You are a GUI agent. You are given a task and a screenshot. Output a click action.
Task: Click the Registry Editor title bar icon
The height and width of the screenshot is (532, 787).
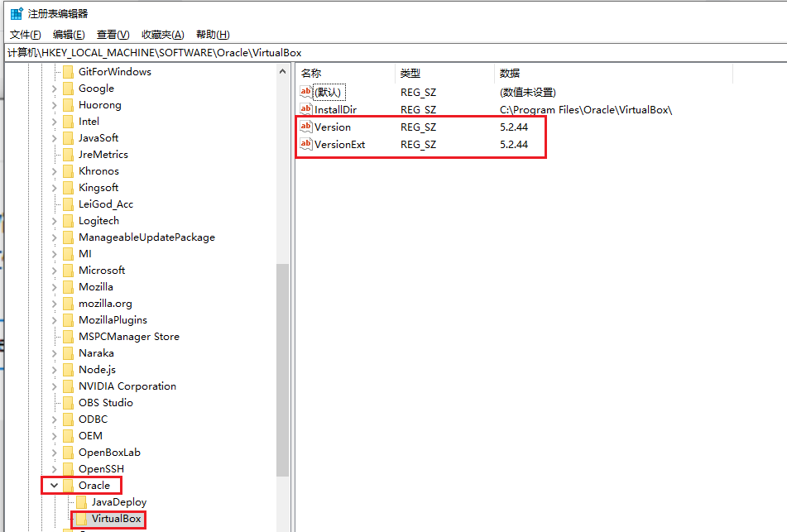tap(17, 13)
